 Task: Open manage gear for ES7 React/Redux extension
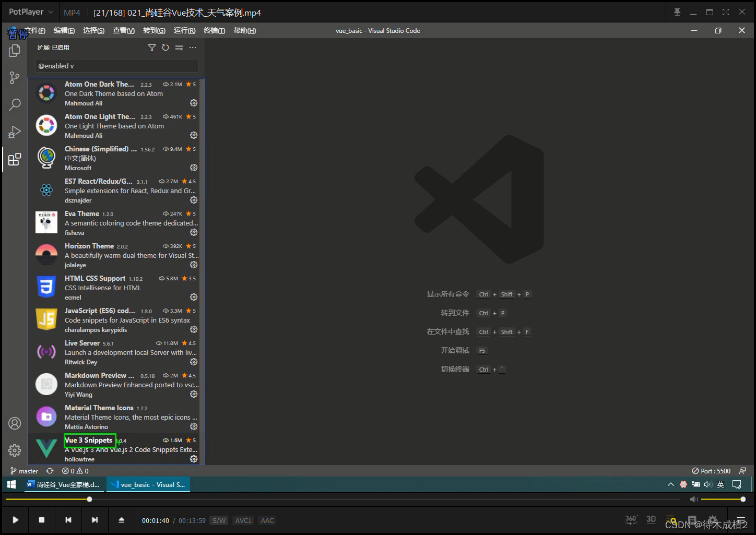(194, 200)
